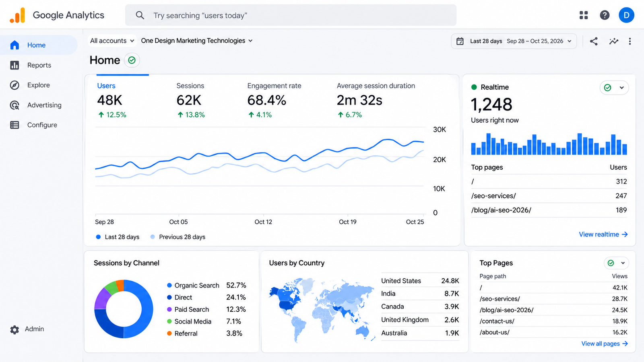Open the Explore menu label
644x362 pixels.
tap(39, 85)
